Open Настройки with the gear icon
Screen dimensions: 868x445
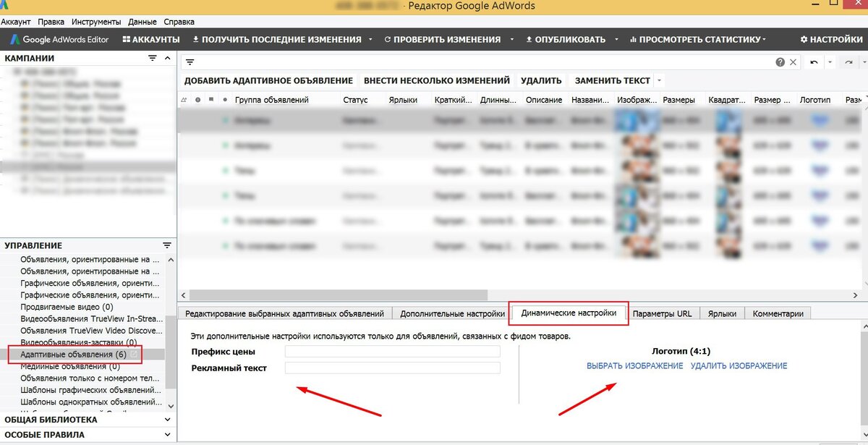(x=831, y=39)
